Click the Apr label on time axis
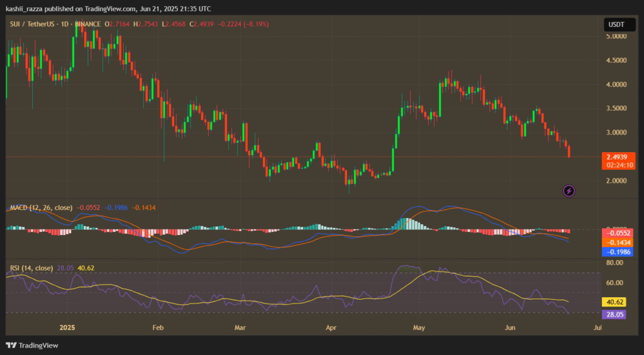The image size is (644, 355). pyautogui.click(x=331, y=327)
